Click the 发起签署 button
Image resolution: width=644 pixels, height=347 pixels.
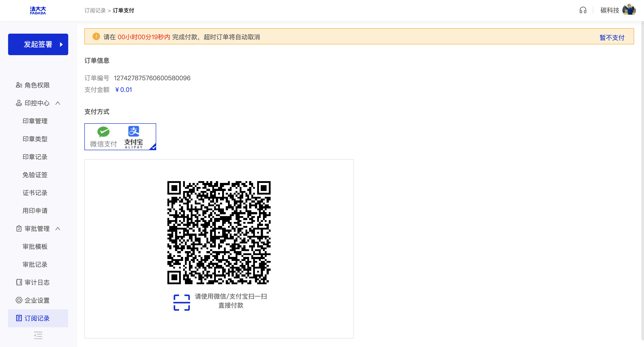coord(38,44)
